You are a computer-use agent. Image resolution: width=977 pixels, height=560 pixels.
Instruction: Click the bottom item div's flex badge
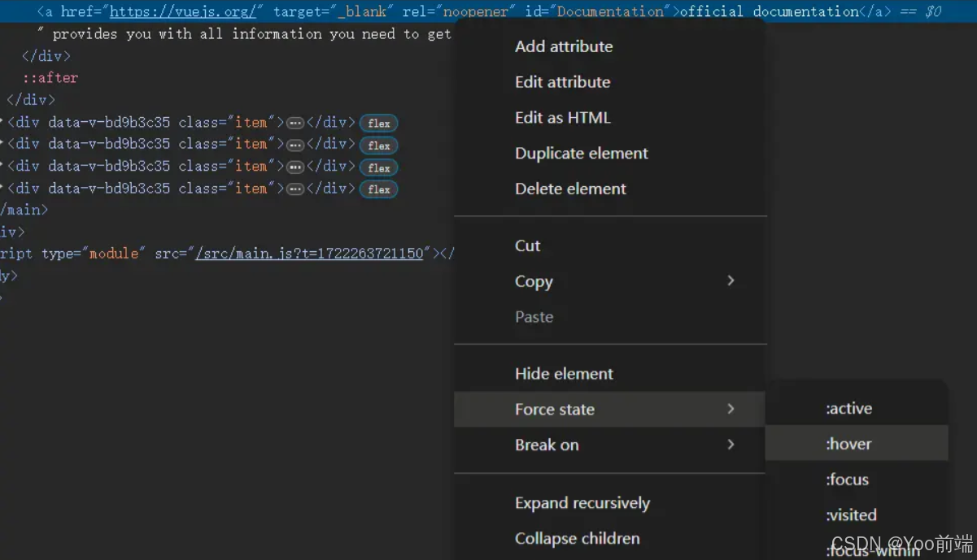coord(378,189)
